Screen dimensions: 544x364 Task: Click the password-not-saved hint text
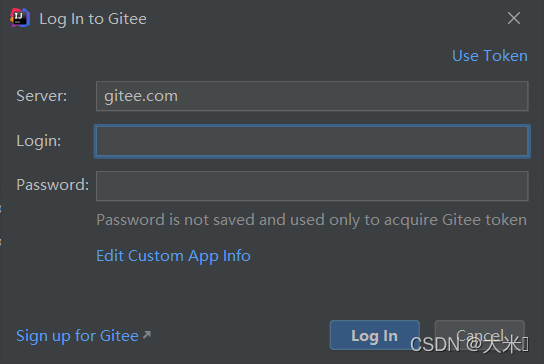click(311, 220)
